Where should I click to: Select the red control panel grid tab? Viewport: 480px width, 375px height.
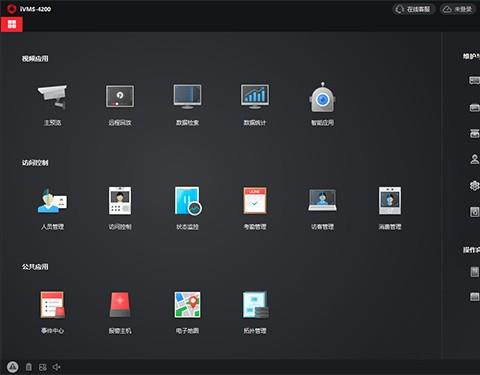12,24
